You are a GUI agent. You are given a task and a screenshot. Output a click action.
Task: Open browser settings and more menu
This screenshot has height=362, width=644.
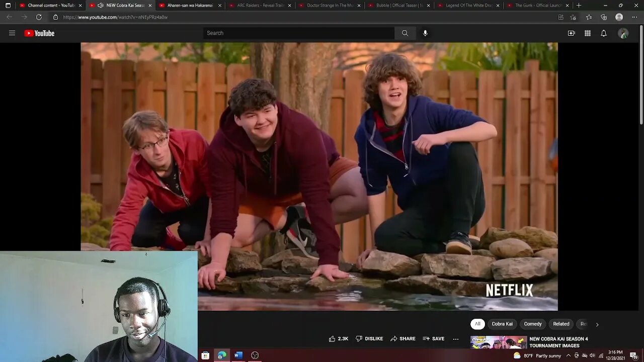tap(634, 17)
